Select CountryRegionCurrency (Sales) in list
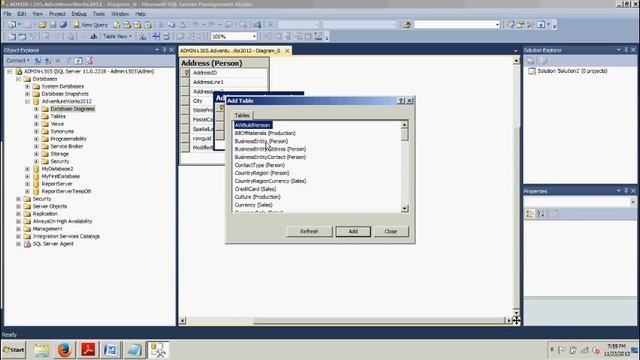The width and height of the screenshot is (640, 360). click(x=270, y=181)
